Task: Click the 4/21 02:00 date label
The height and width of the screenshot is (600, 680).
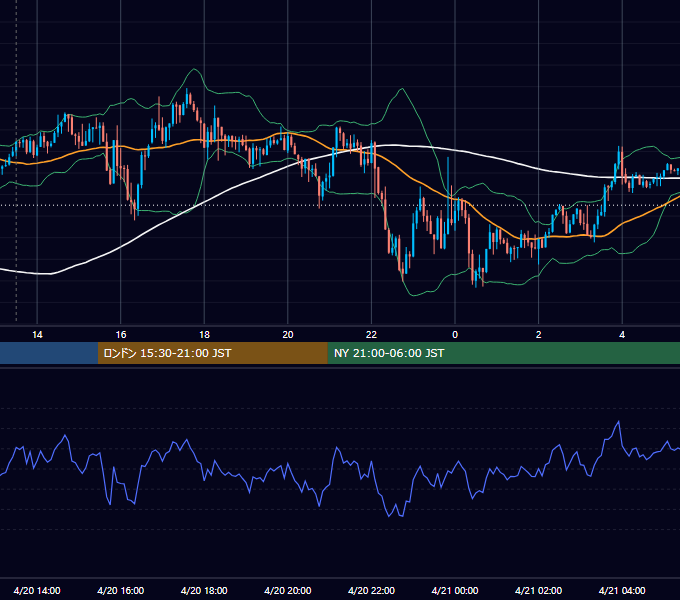Action: (538, 590)
